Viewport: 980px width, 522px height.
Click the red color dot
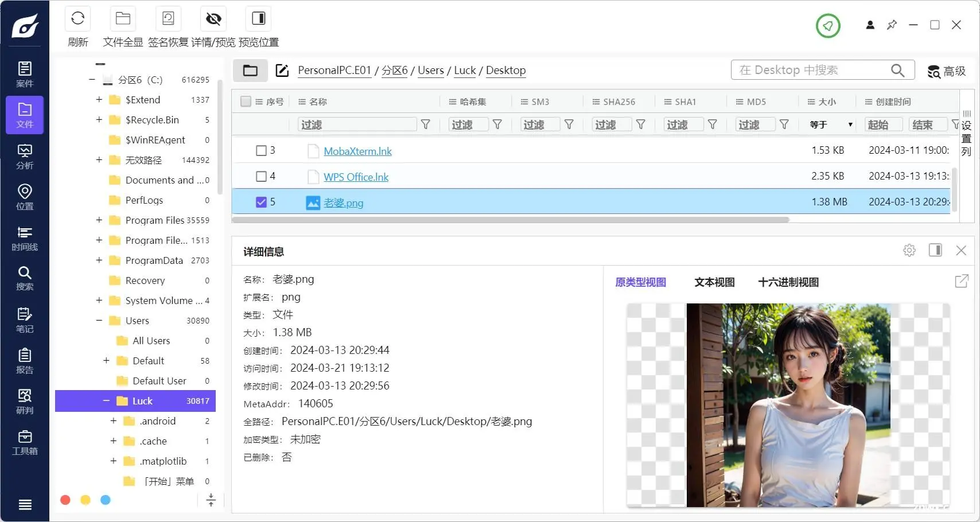click(x=65, y=500)
